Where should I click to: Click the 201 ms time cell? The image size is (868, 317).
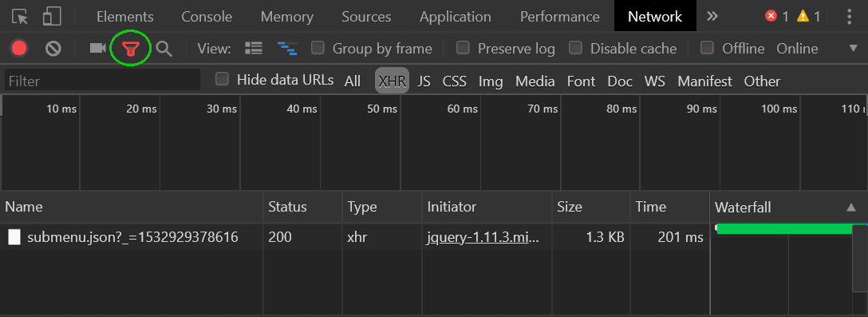681,238
